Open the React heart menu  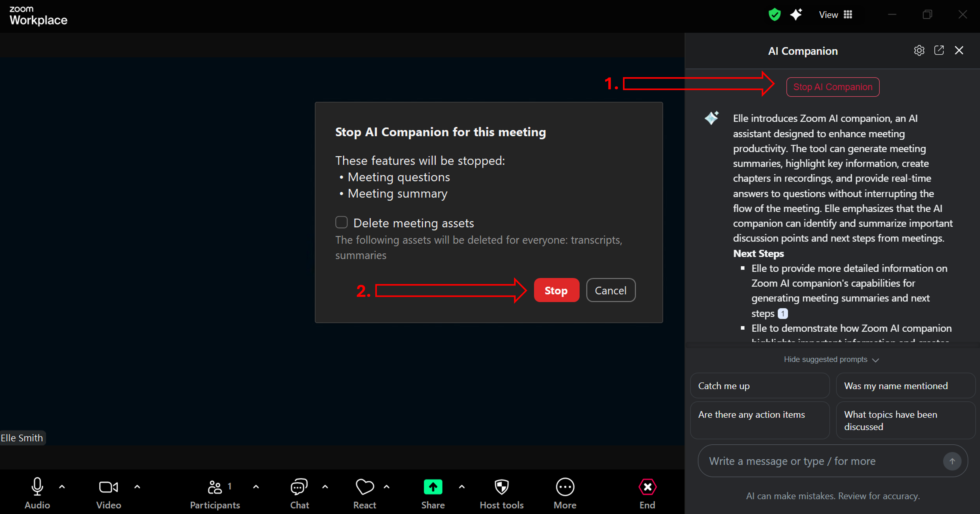(x=364, y=487)
